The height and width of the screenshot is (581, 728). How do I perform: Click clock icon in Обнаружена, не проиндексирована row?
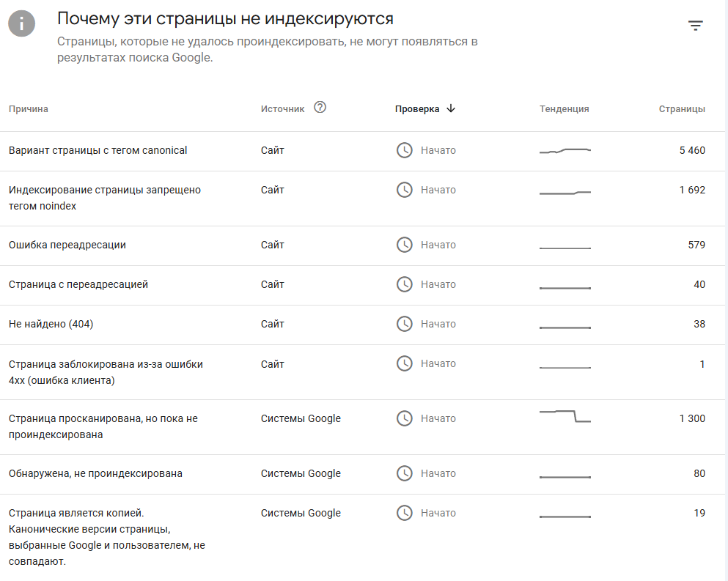404,473
